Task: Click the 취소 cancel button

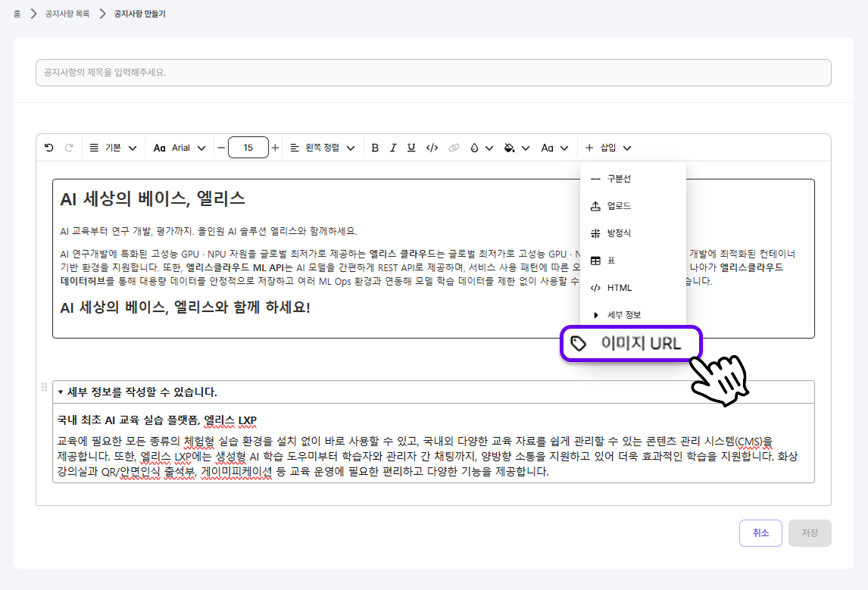Action: point(760,533)
